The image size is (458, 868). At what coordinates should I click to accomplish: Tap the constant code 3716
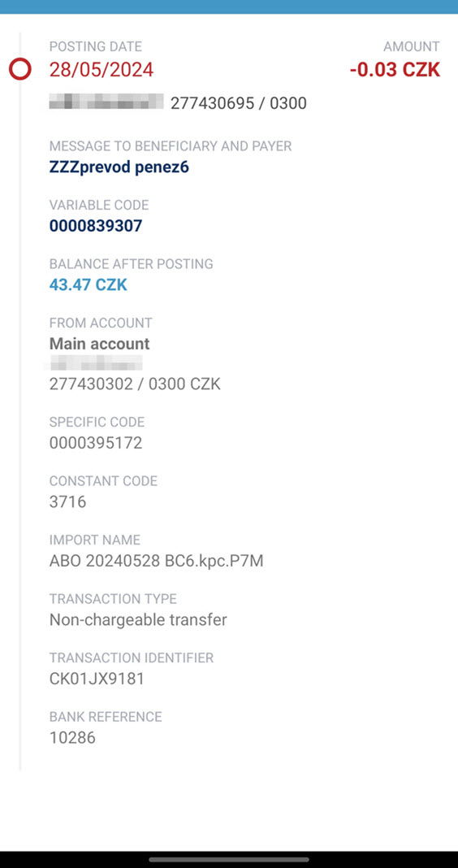[x=67, y=502]
